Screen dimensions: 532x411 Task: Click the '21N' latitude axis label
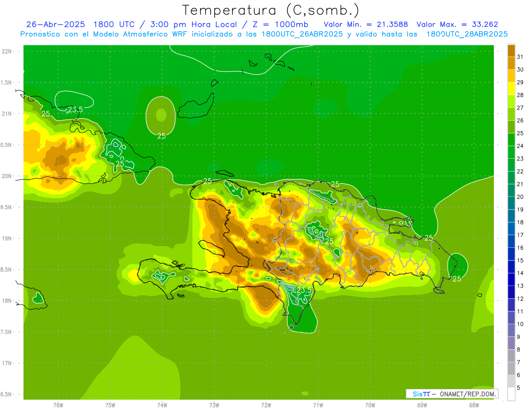(8, 114)
